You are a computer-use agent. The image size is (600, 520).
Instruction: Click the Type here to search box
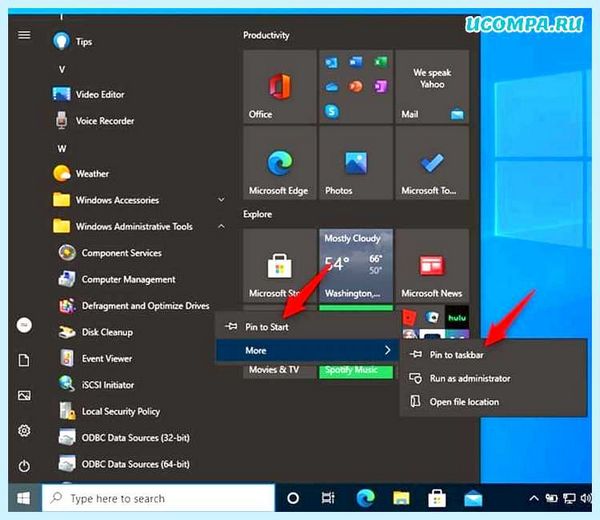tap(158, 498)
